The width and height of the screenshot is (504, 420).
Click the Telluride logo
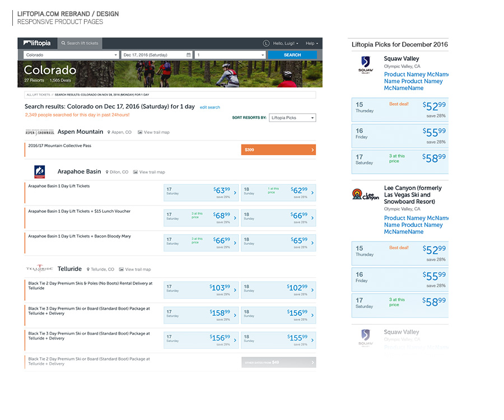tap(39, 269)
